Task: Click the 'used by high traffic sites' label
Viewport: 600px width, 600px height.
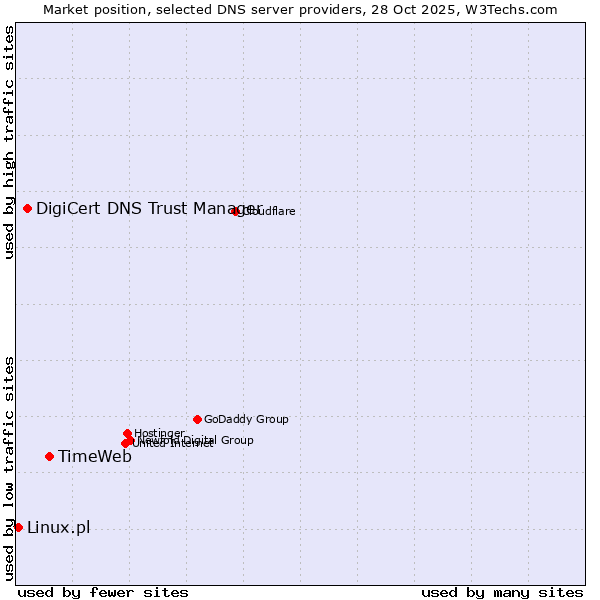Action: click(9, 142)
